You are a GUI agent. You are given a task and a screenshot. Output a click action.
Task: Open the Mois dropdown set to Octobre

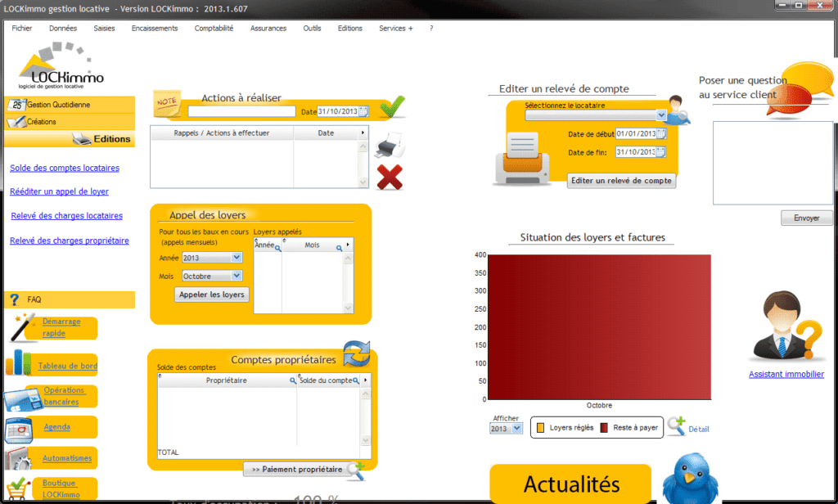coord(237,277)
